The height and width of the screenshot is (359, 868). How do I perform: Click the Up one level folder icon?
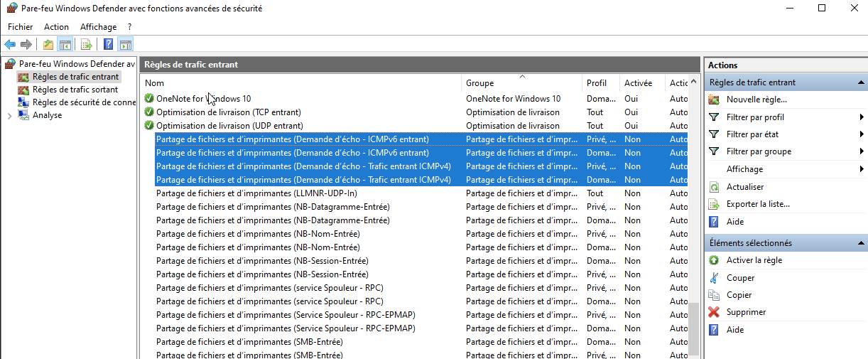click(x=48, y=45)
